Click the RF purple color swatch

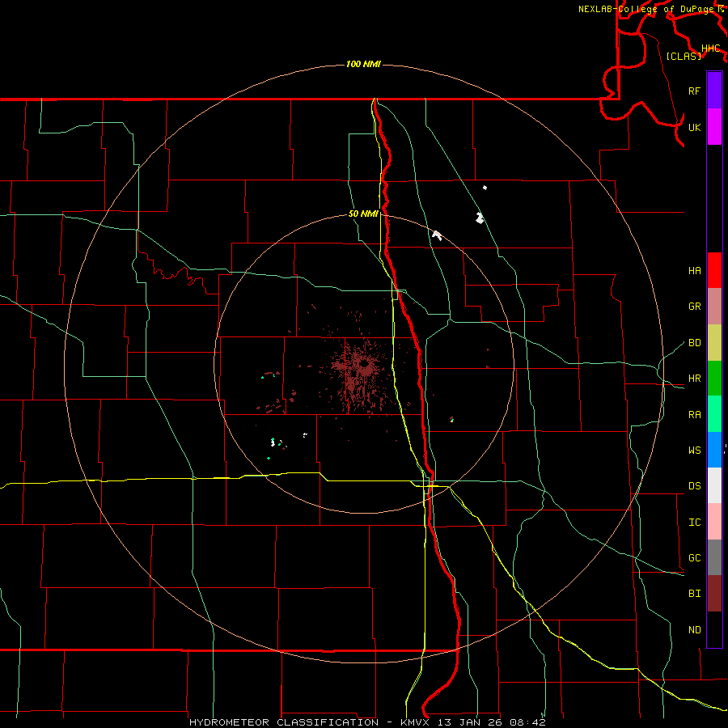pos(714,91)
